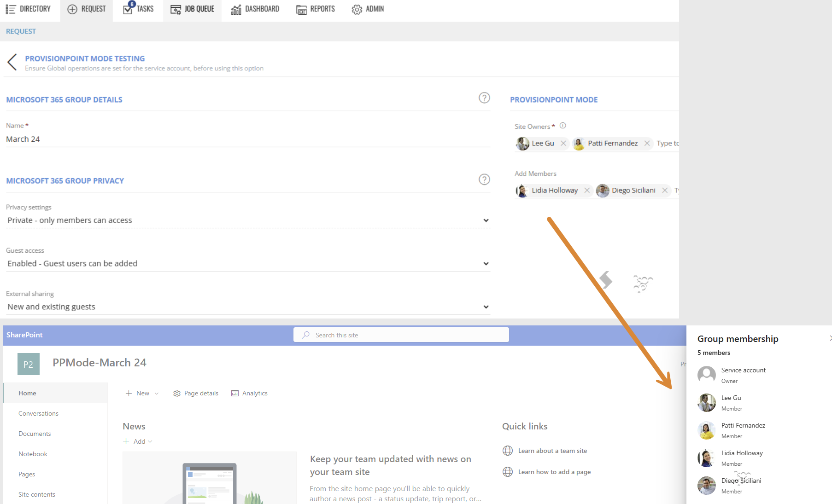Click the globe icon beside Learn how to add a page

pyautogui.click(x=508, y=472)
